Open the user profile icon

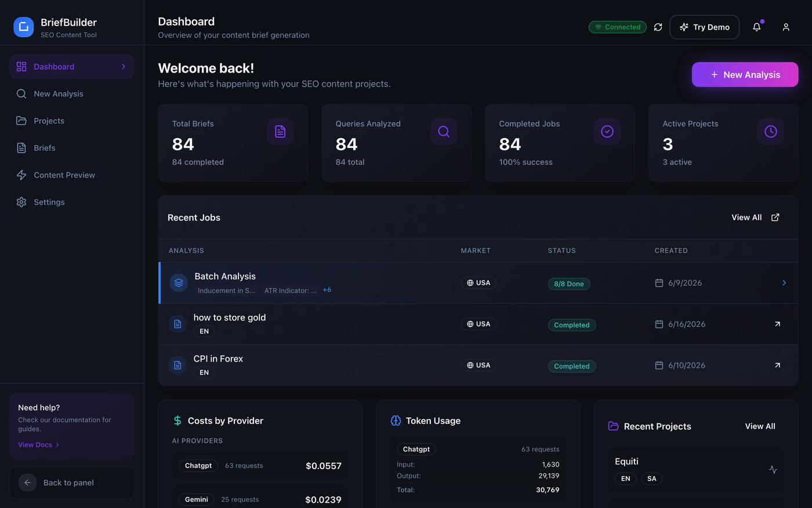tap(786, 27)
